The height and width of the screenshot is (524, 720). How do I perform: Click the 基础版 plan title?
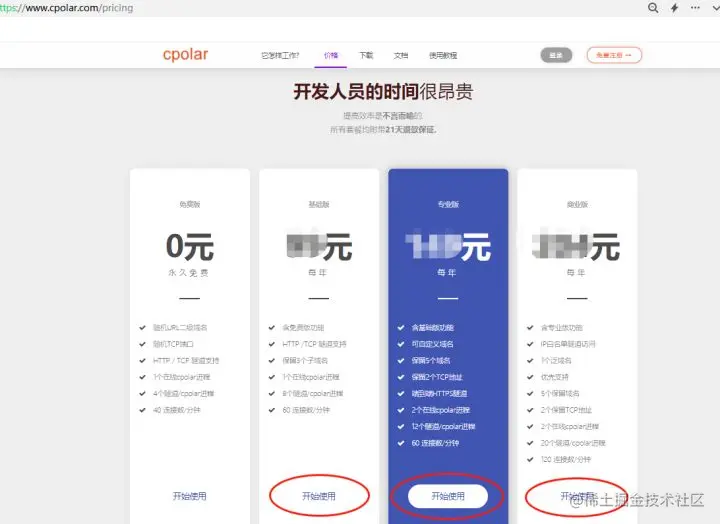pos(319,204)
